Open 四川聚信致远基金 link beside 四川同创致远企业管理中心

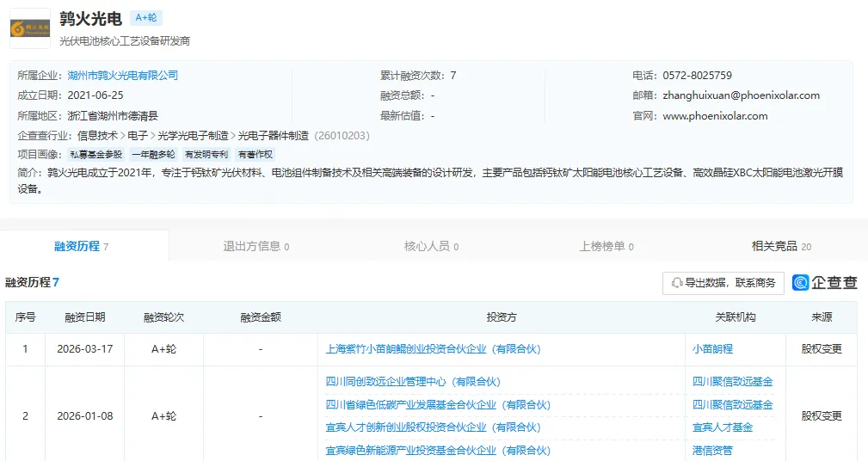[x=732, y=381]
